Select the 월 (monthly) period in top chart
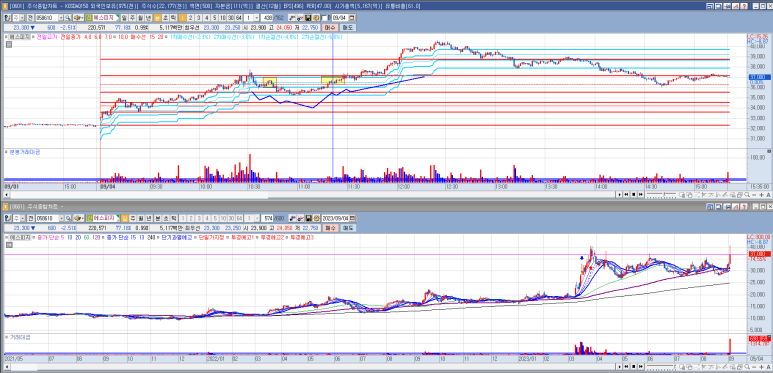Image resolution: width=773 pixels, height=373 pixels. (x=141, y=17)
